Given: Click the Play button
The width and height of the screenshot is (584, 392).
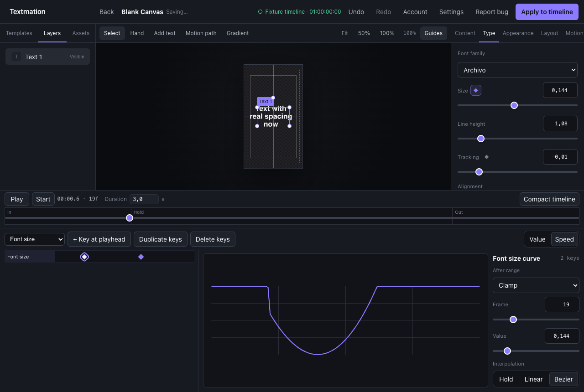Looking at the screenshot, I should [17, 199].
